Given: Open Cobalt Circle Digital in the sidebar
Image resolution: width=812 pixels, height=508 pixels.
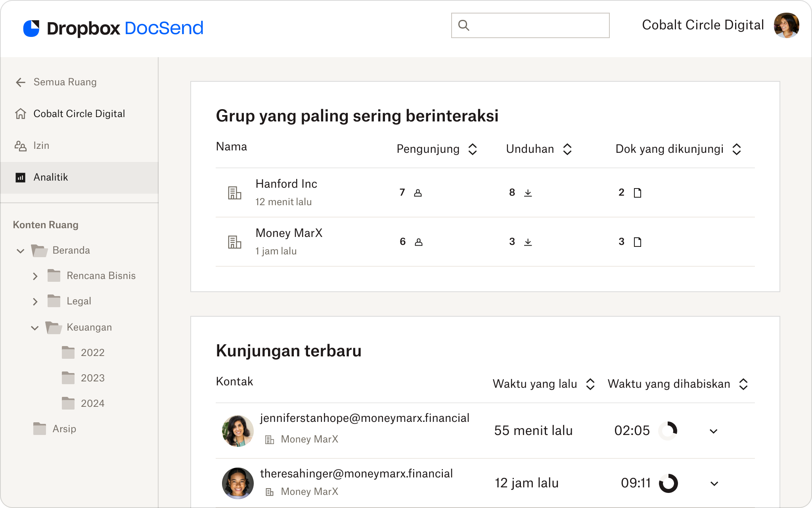Looking at the screenshot, I should coord(79,114).
